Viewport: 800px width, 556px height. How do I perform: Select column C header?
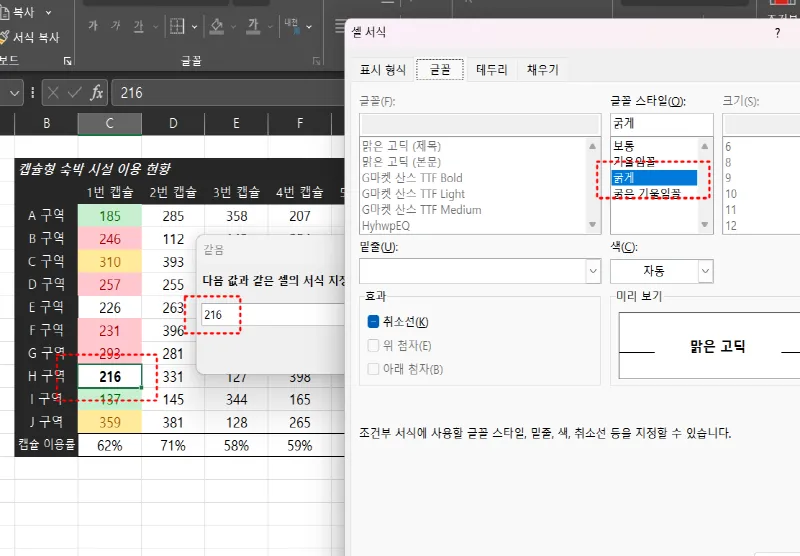pos(110,123)
